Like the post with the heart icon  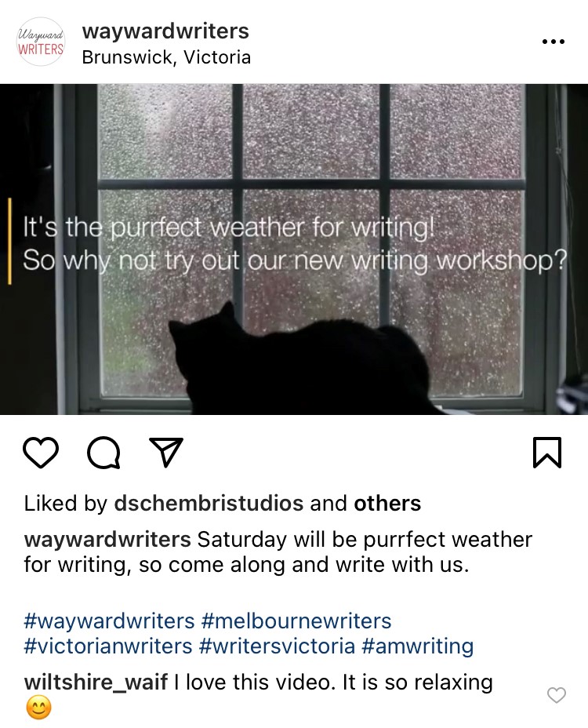(x=40, y=452)
